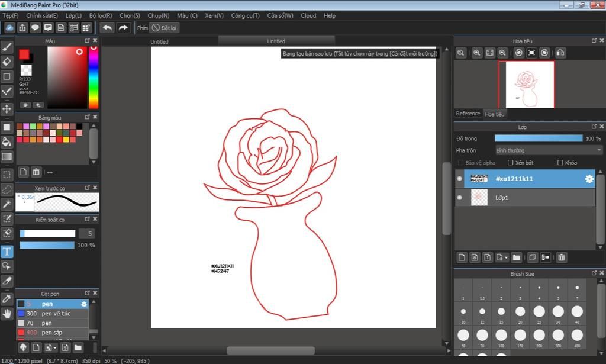Select the Magic Wand tool

(x=7, y=204)
